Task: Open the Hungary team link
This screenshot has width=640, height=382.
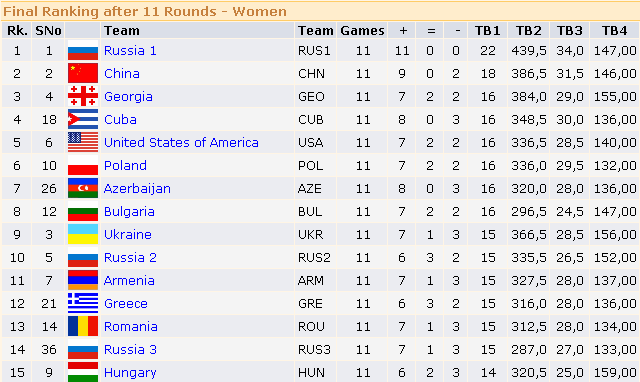Action: (x=130, y=373)
